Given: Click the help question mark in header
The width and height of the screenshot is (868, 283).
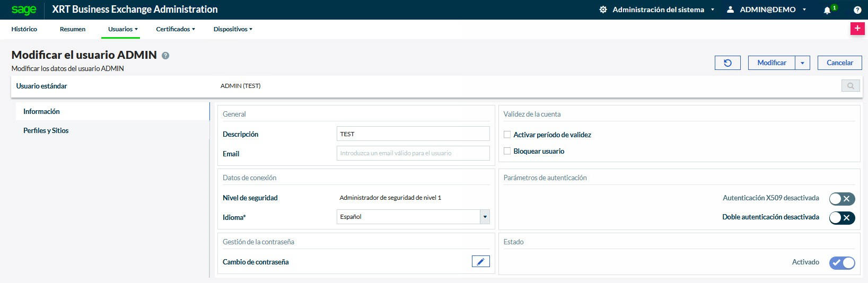Looking at the screenshot, I should coord(857,10).
